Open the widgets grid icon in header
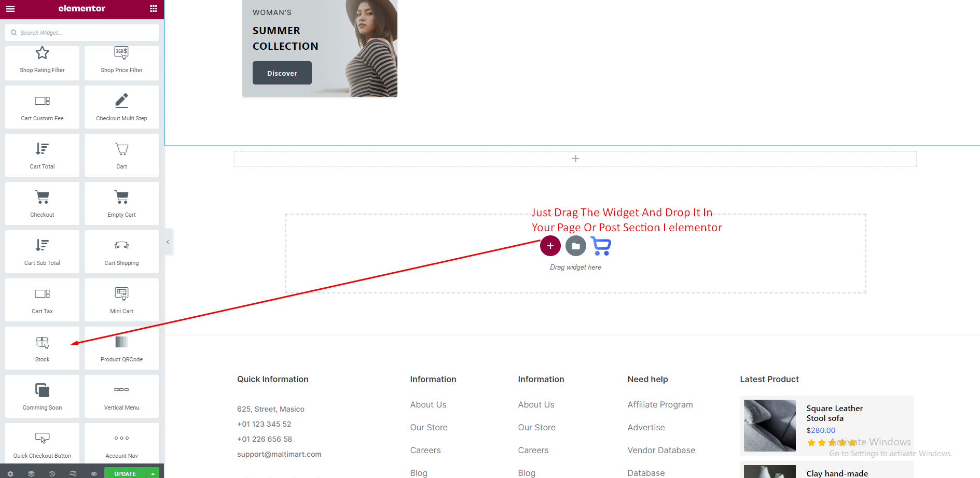Viewport: 980px width, 478px height. click(153, 9)
